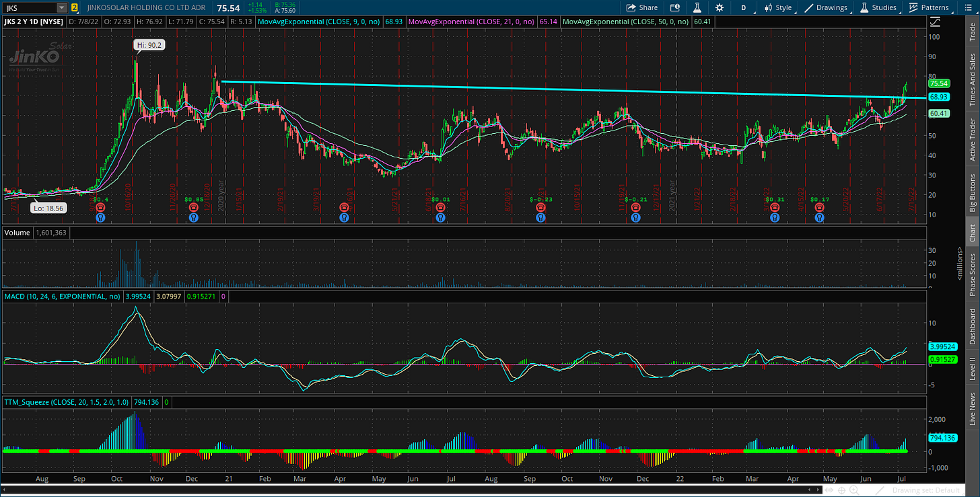This screenshot has height=497, width=980.
Task: Click the MACD (10, 24, 6, EXPONENTIAL, no) label
Action: (63, 296)
